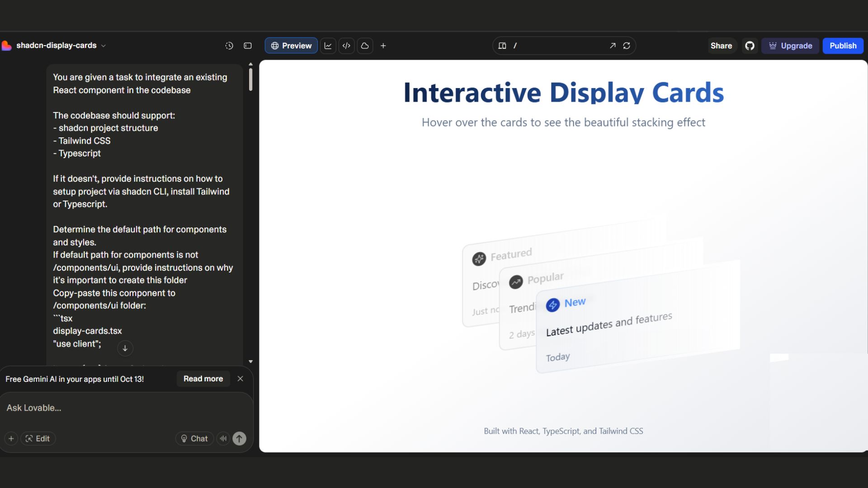The width and height of the screenshot is (868, 488).
Task: Switch to code view icon
Action: (346, 46)
